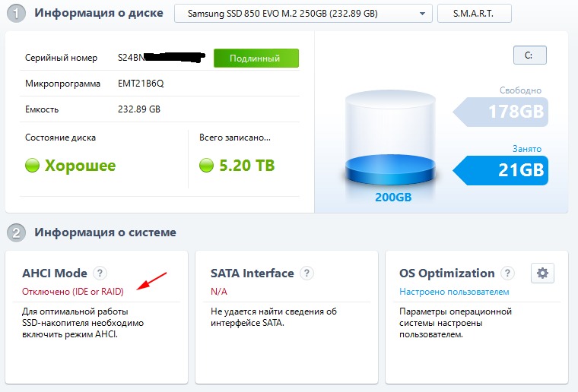Click the green total written indicator
Image resolution: width=578 pixels, height=392 pixels.
click(x=205, y=166)
